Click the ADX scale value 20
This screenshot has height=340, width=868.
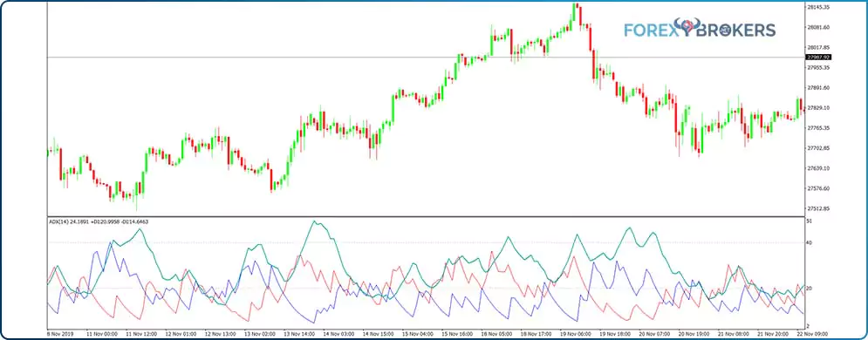coord(810,288)
